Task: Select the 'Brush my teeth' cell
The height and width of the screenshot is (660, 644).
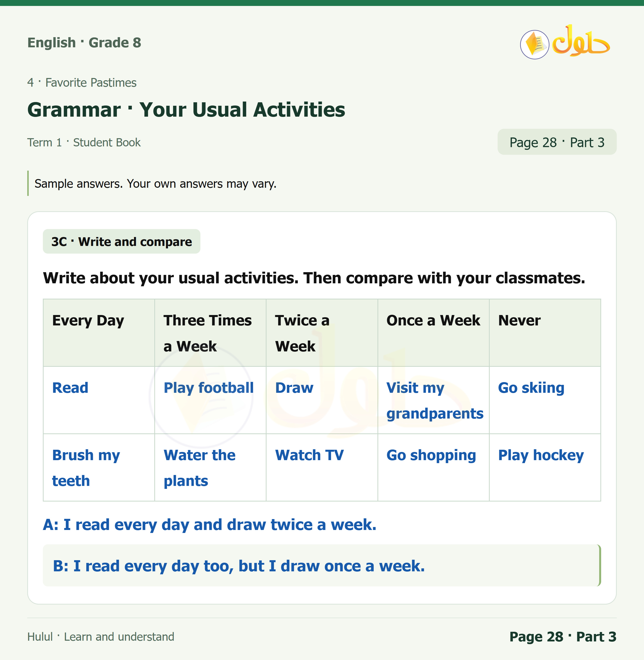Action: [99, 467]
